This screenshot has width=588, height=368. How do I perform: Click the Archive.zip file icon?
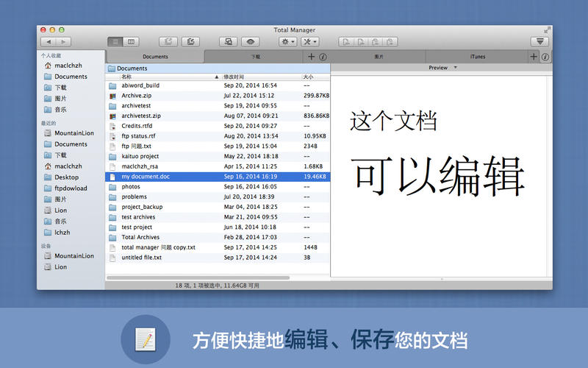112,96
